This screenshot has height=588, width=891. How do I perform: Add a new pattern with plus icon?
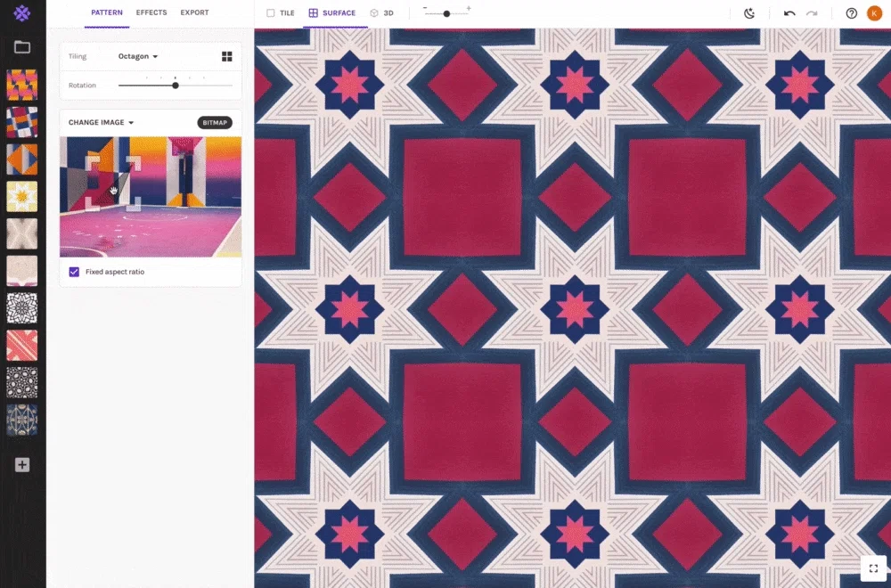click(22, 465)
